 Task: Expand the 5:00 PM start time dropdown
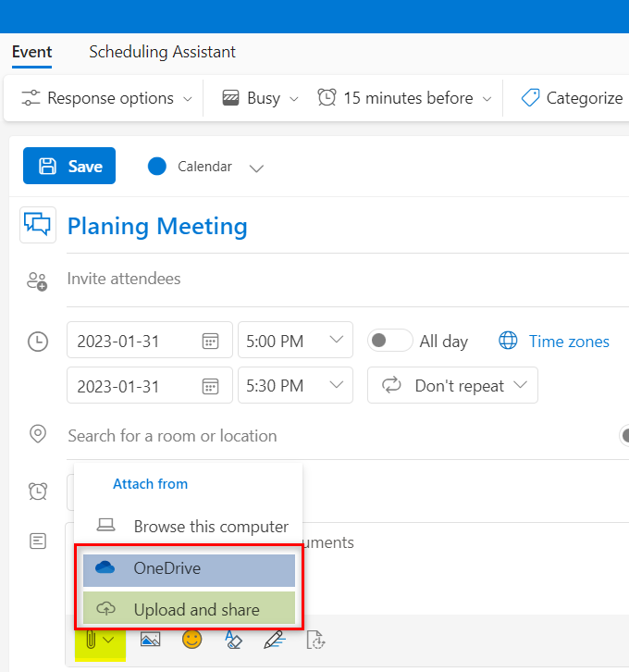pyautogui.click(x=295, y=340)
